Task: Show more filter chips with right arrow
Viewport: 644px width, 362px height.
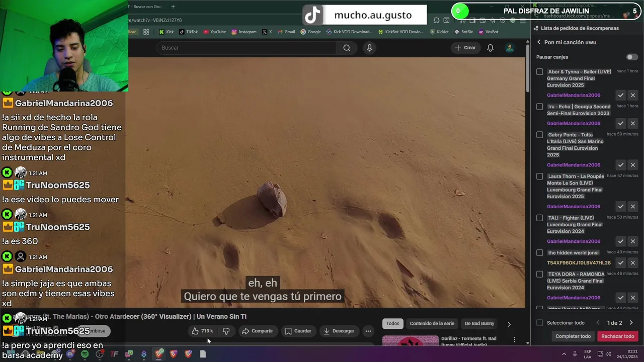Action: pos(509,324)
